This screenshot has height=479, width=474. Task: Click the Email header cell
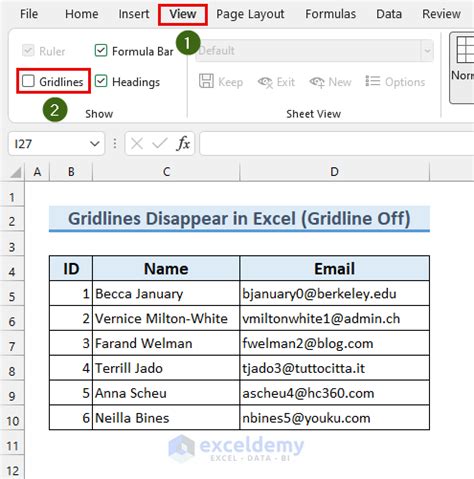point(335,269)
